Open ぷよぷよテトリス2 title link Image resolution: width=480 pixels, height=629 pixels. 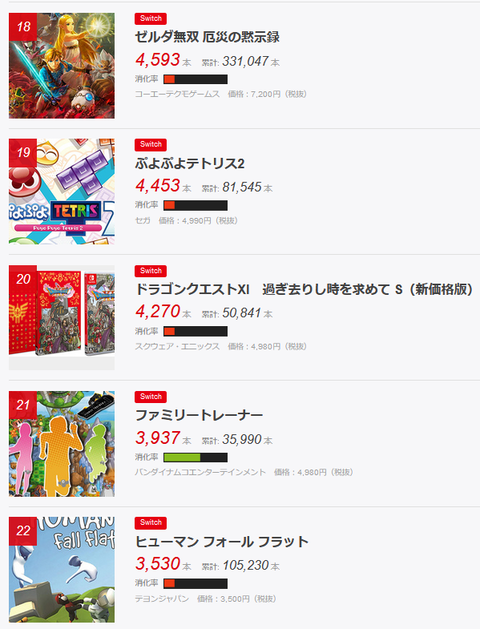(x=190, y=163)
